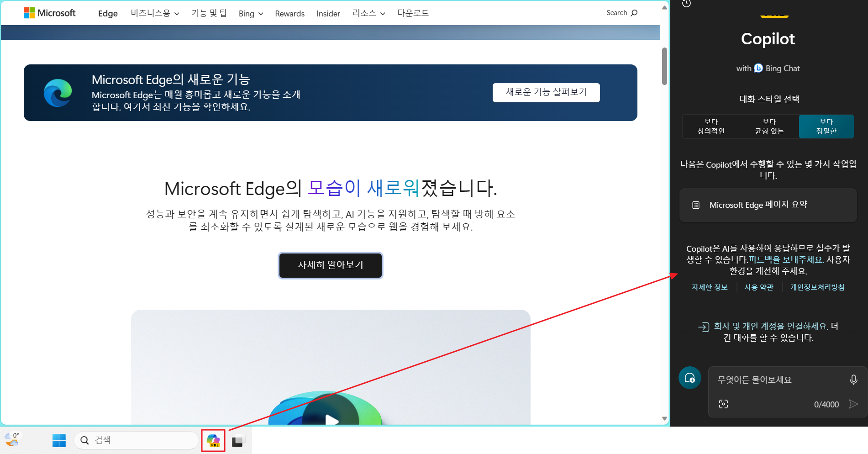The height and width of the screenshot is (454, 868).
Task: Open the 피드백을 보내주세요 link
Action: click(786, 259)
